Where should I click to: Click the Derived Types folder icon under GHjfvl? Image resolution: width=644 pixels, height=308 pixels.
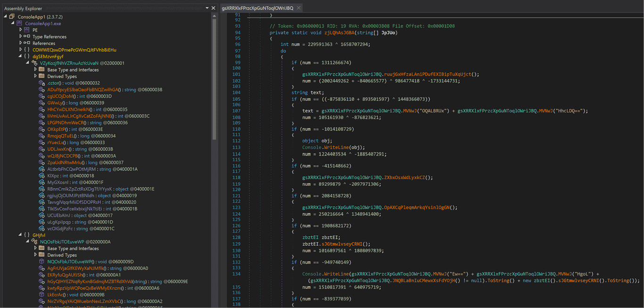pyautogui.click(x=42, y=255)
